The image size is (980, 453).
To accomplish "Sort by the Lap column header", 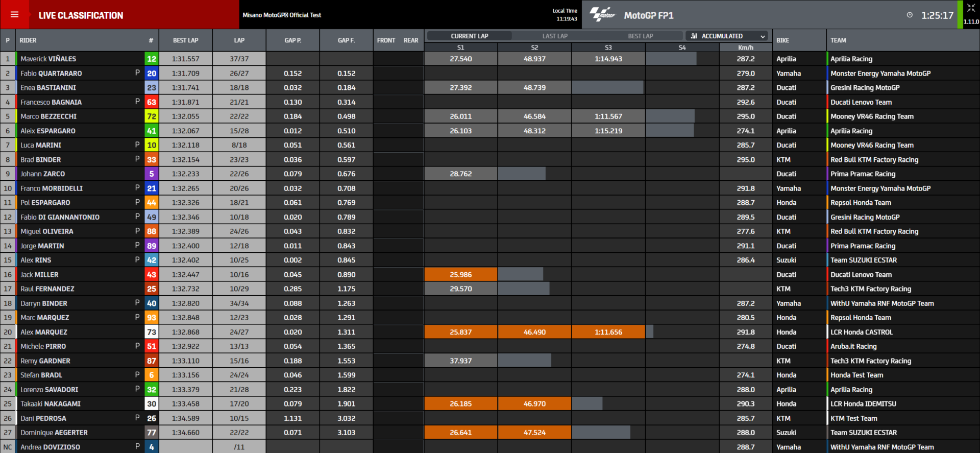I will (x=239, y=40).
